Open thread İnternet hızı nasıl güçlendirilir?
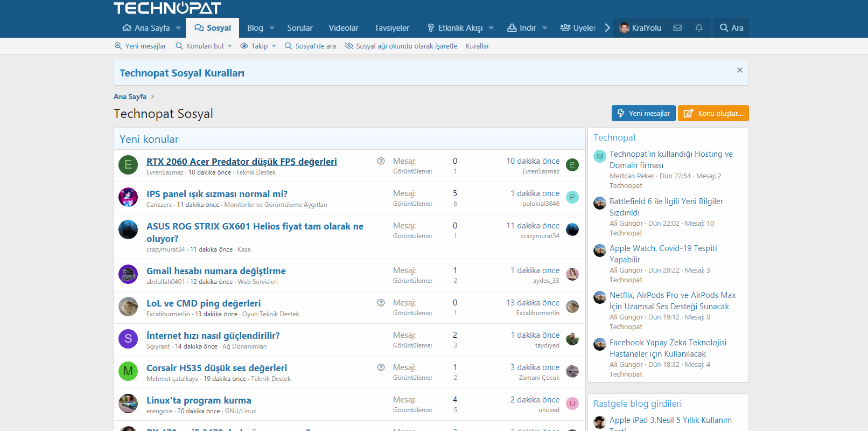 point(213,336)
